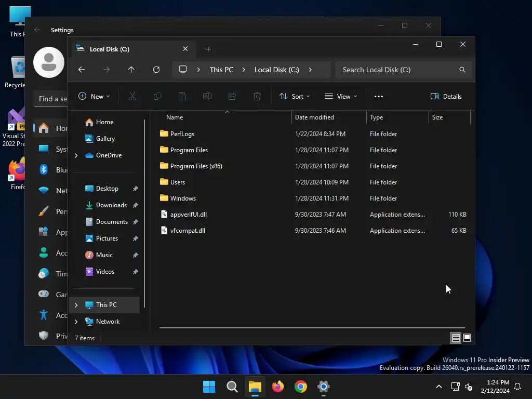The width and height of the screenshot is (532, 399).
Task: Click the search magnifier in Explorer
Action: pos(462,70)
